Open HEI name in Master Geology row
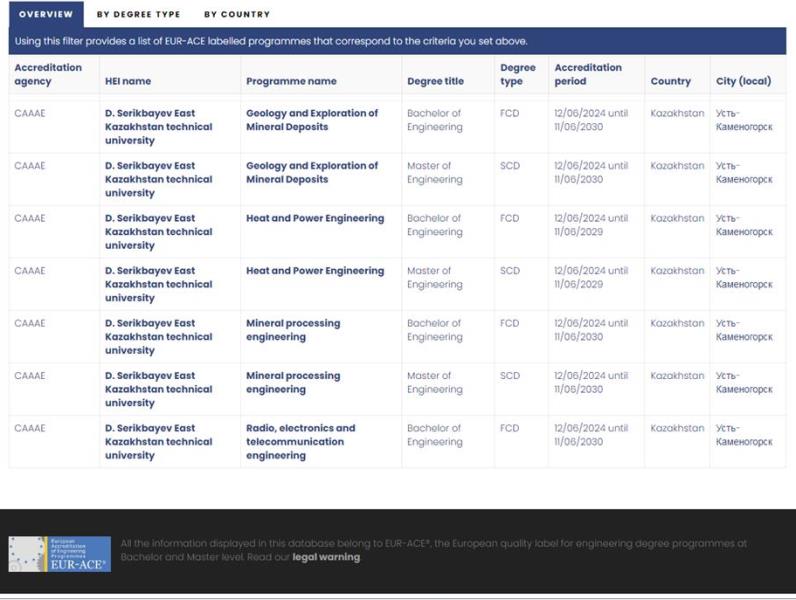 click(x=158, y=179)
